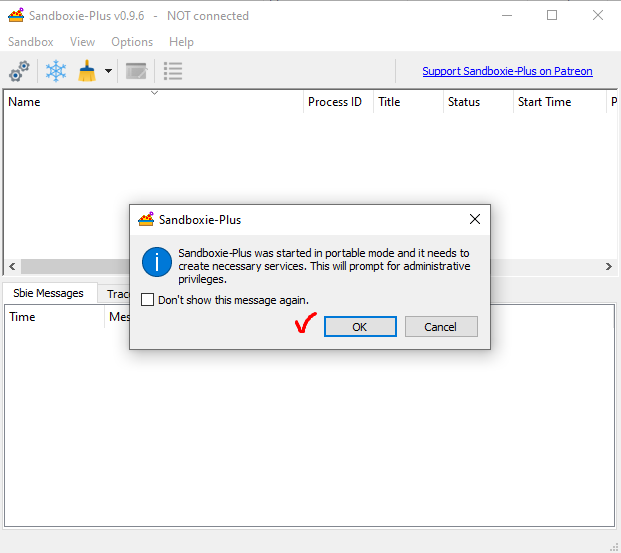Expand the cleanup broom dropdown arrow
This screenshot has width=621, height=553.
[108, 71]
